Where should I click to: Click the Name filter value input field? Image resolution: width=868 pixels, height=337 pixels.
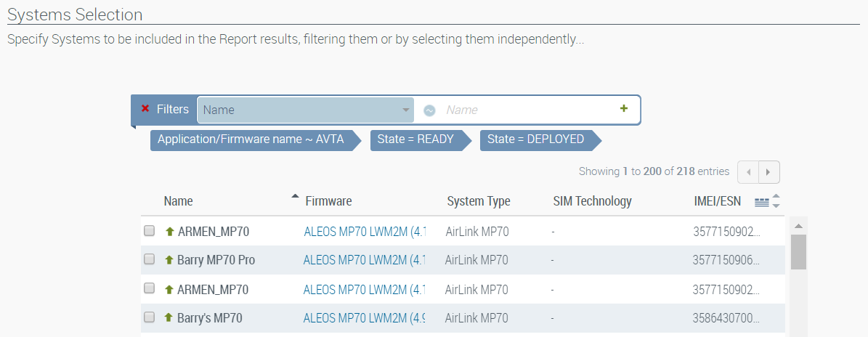click(x=527, y=110)
